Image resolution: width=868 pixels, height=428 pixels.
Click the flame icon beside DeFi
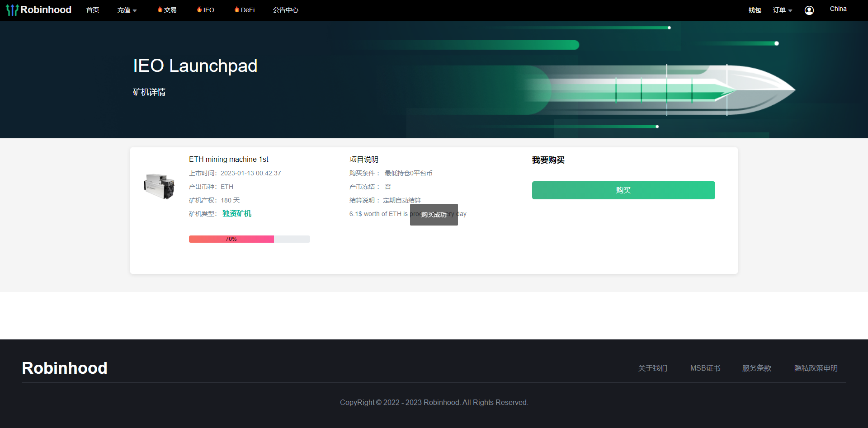[x=237, y=9]
